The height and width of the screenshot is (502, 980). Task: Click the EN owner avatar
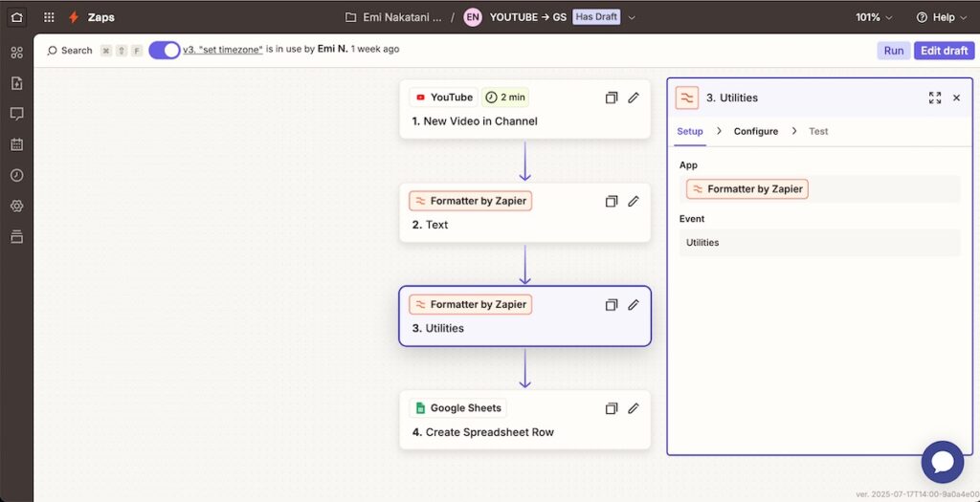pyautogui.click(x=473, y=17)
